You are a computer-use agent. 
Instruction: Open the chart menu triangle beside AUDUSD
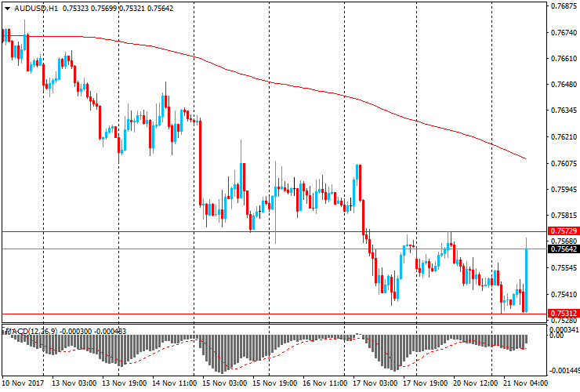click(x=7, y=9)
